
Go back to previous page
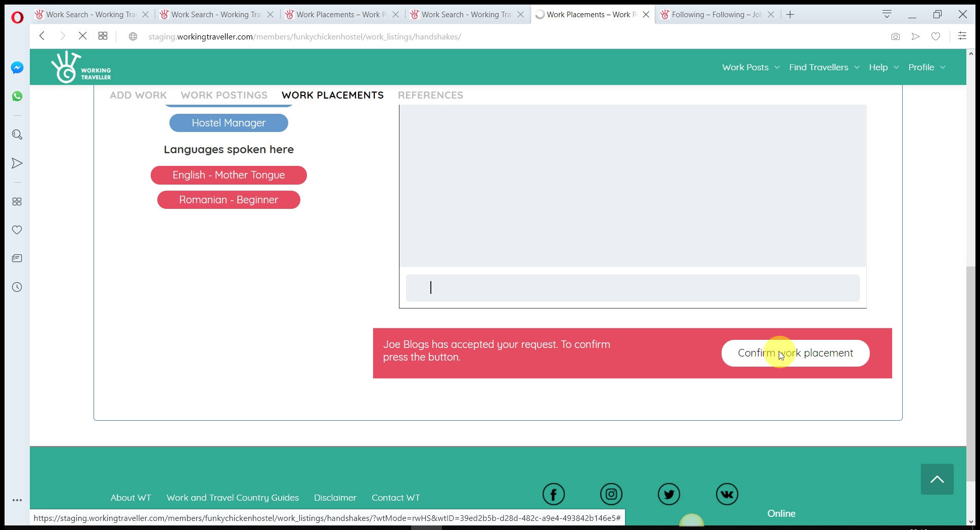[42, 36]
